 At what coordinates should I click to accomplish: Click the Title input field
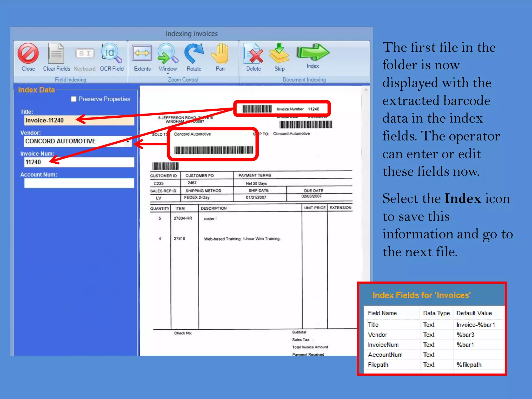[79, 120]
